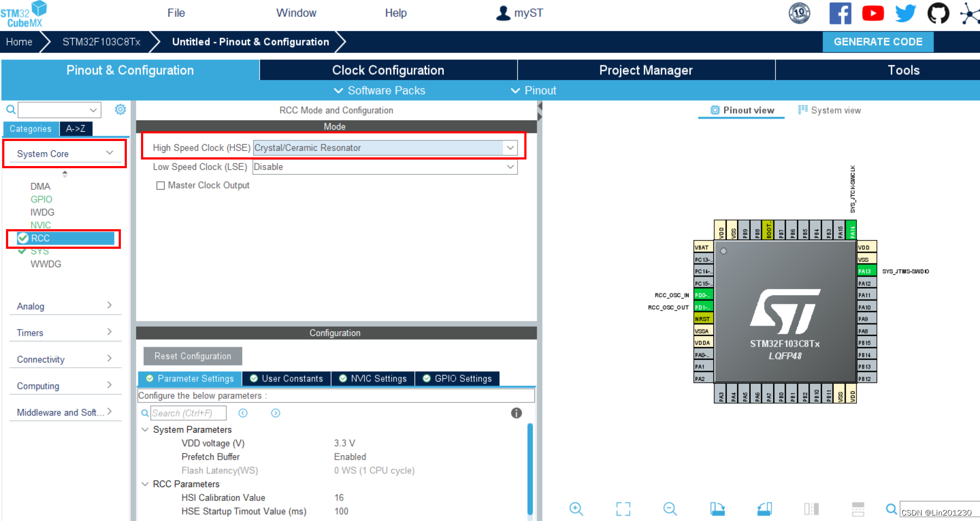The width and height of the screenshot is (980, 521).
Task: Open Software Packs dropdown
Action: tap(379, 90)
